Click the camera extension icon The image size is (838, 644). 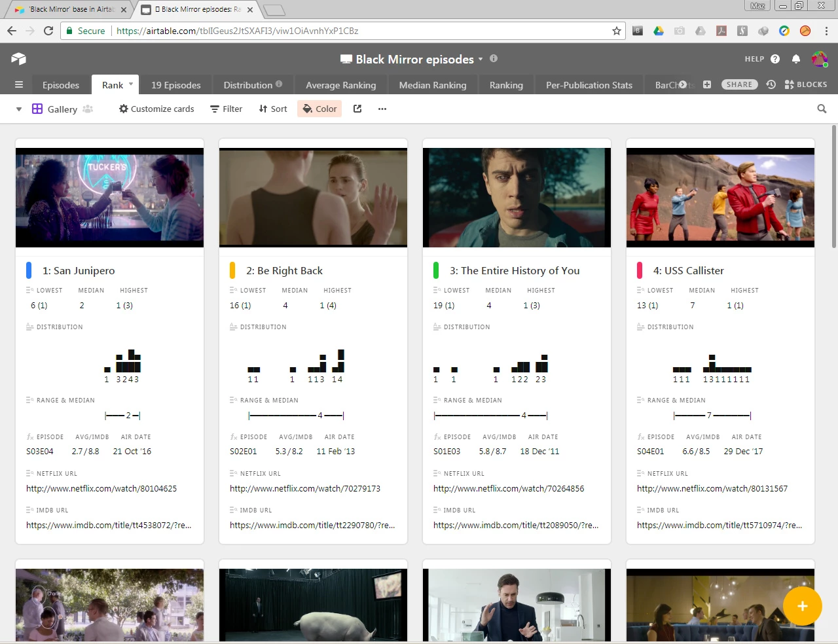[x=680, y=31]
